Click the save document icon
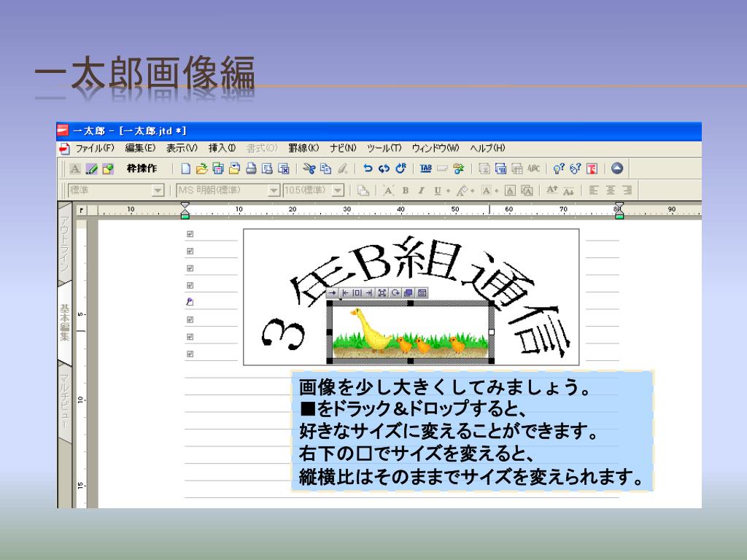Viewport: 747px width, 560px height. pos(218,168)
